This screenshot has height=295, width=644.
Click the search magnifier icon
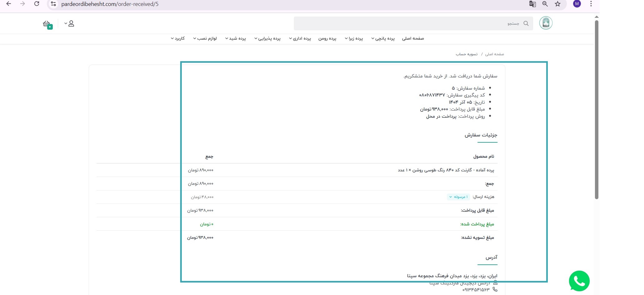(x=526, y=24)
